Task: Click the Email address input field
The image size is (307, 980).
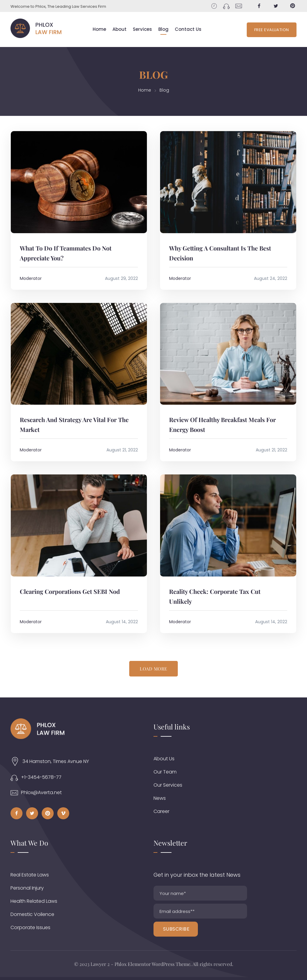Action: click(200, 911)
